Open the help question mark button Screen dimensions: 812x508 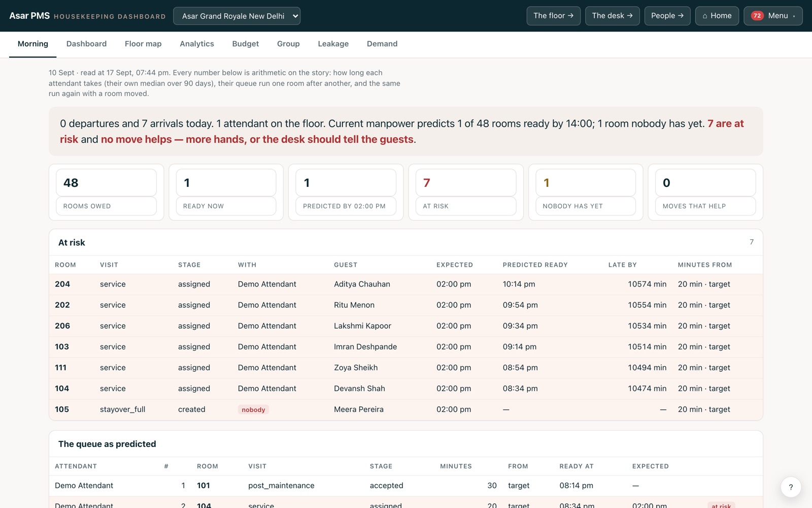(791, 487)
